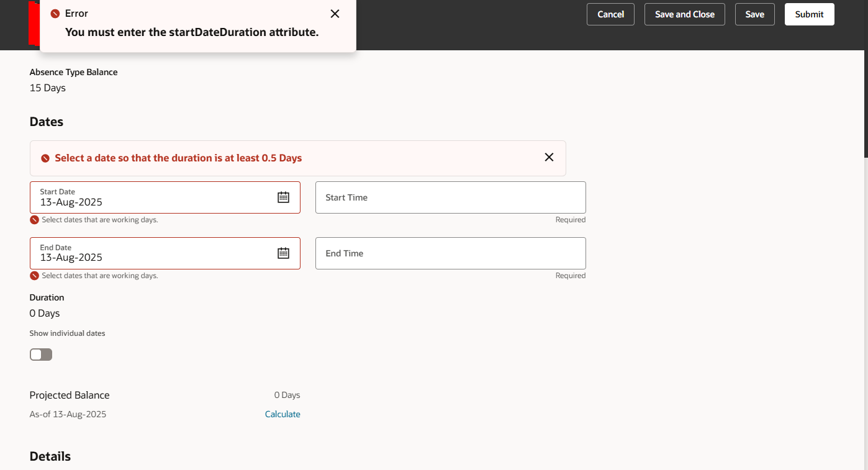Click the 15 Days balance value
This screenshot has height=470, width=868.
tap(48, 88)
